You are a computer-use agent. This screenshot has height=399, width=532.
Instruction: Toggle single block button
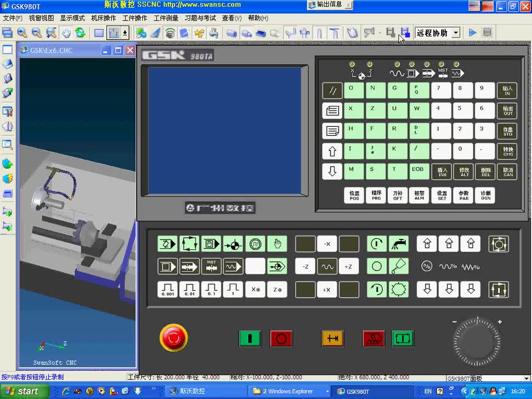click(167, 267)
